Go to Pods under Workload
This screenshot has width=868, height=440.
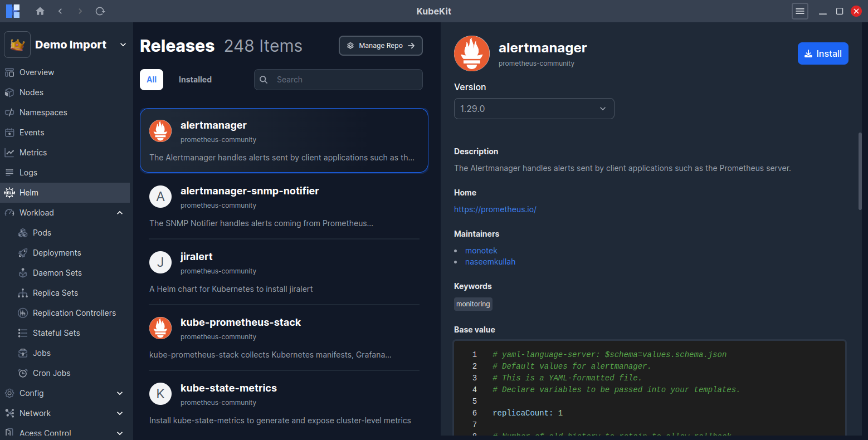point(42,233)
